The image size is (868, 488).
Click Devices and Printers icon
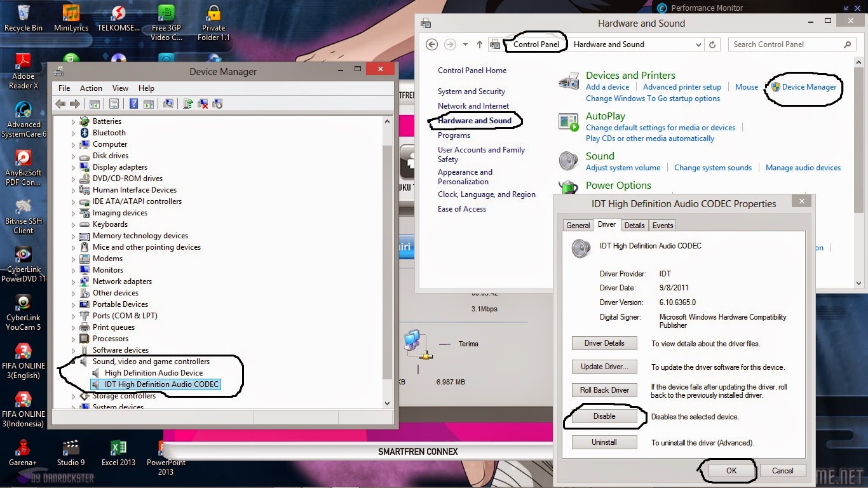point(568,81)
